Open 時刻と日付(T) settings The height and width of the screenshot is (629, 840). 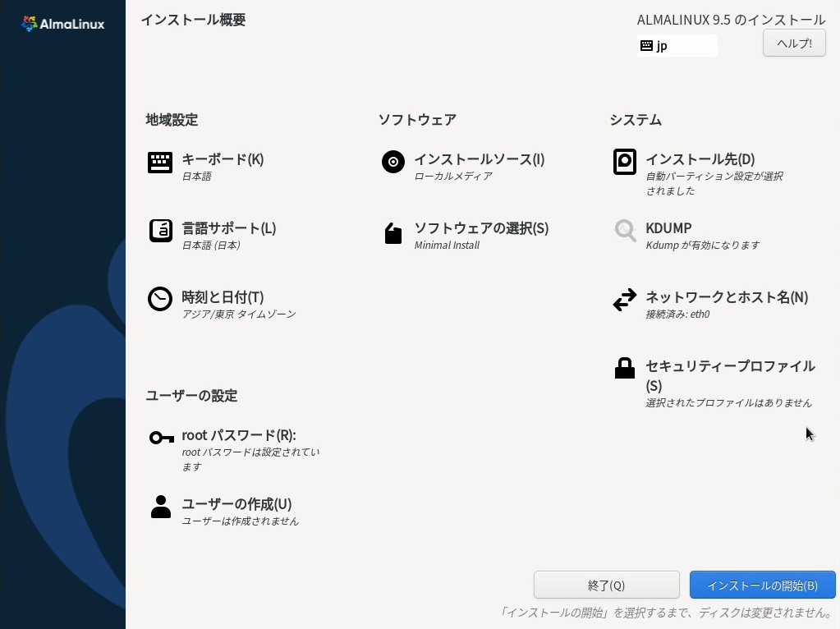tap(223, 296)
